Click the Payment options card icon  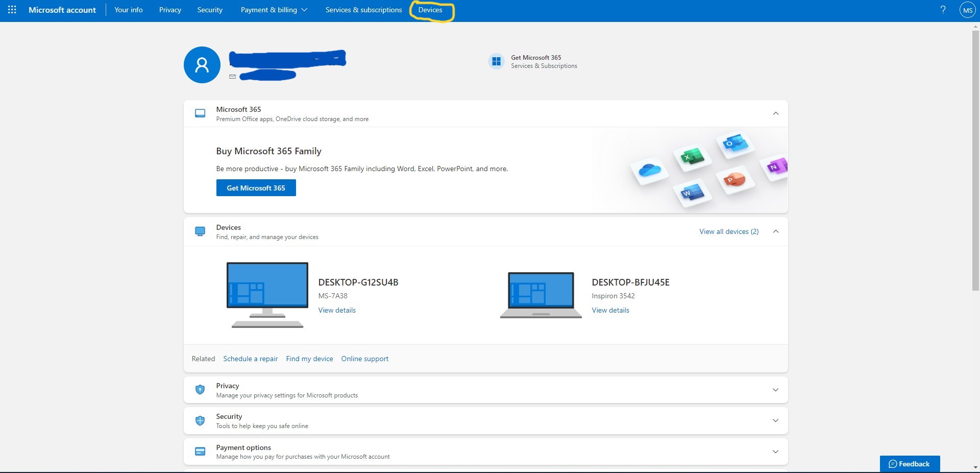pyautogui.click(x=200, y=452)
